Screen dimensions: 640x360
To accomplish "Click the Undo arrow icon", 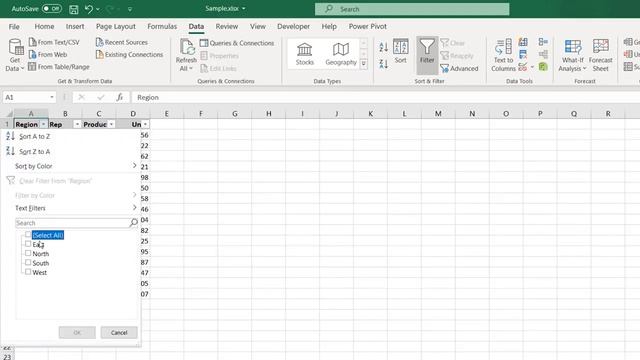I will (x=89, y=9).
